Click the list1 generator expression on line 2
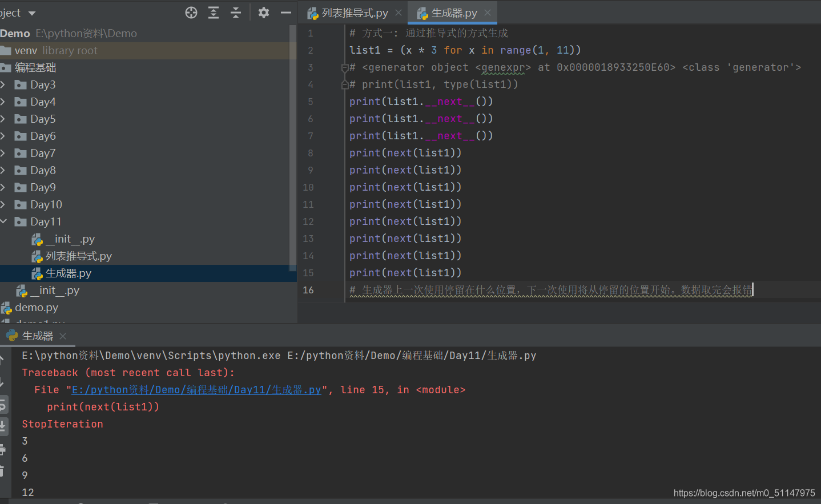The width and height of the screenshot is (821, 504). tap(491, 50)
